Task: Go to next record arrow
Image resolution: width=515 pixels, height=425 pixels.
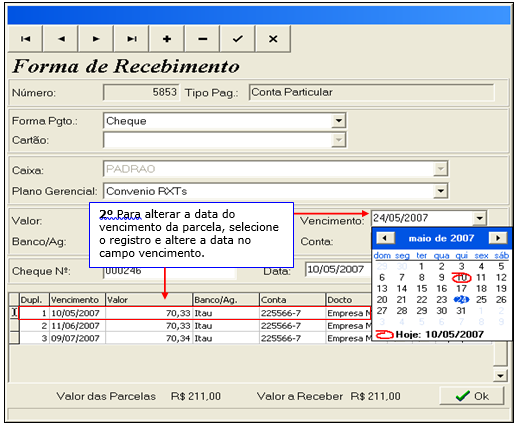Action: (x=96, y=39)
